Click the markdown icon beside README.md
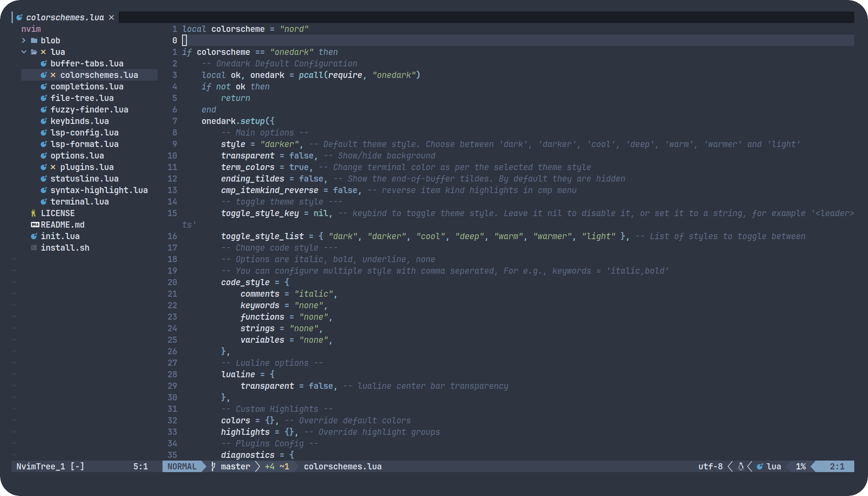Screen dimensions: 868x496 click(x=35, y=225)
